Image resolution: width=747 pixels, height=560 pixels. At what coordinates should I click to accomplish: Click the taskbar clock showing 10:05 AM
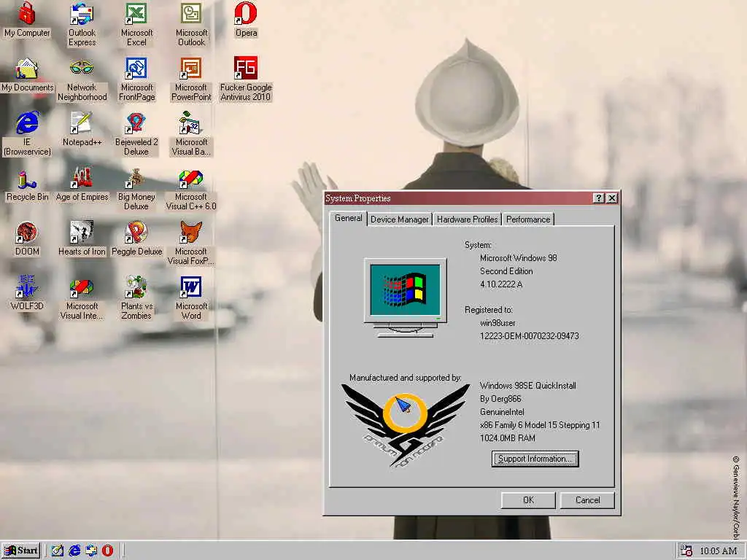point(719,551)
